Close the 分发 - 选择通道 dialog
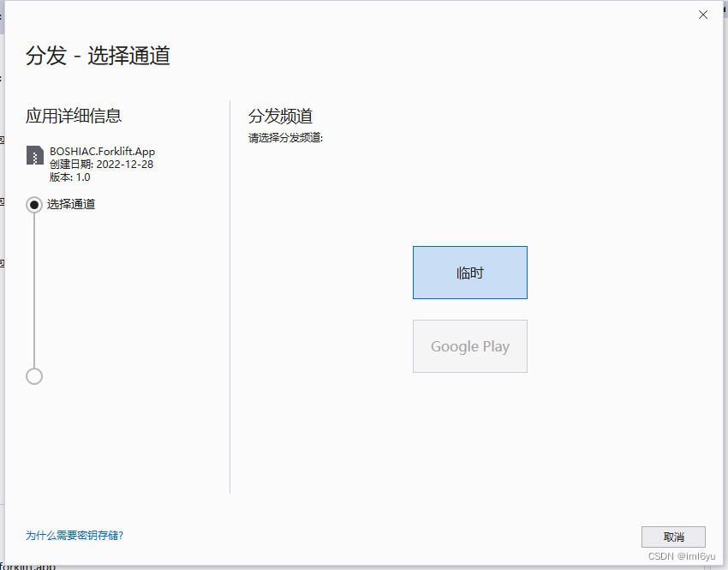 click(x=702, y=15)
